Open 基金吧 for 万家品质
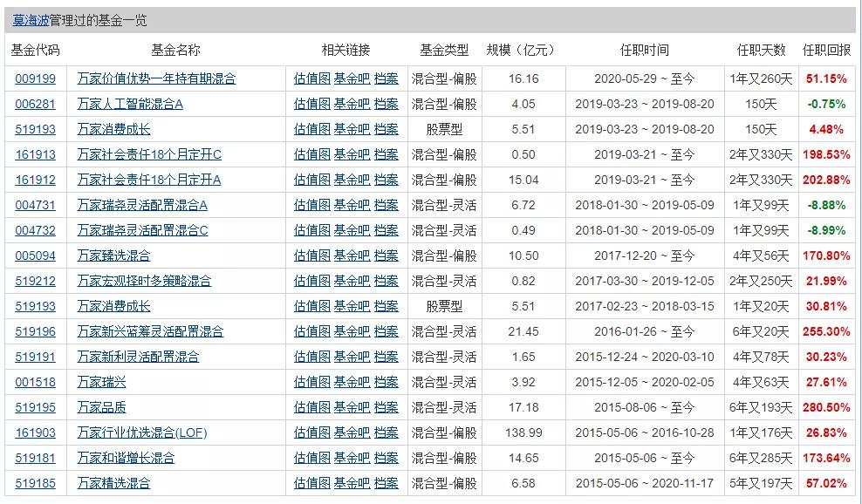Image resolution: width=862 pixels, height=504 pixels. (352, 407)
